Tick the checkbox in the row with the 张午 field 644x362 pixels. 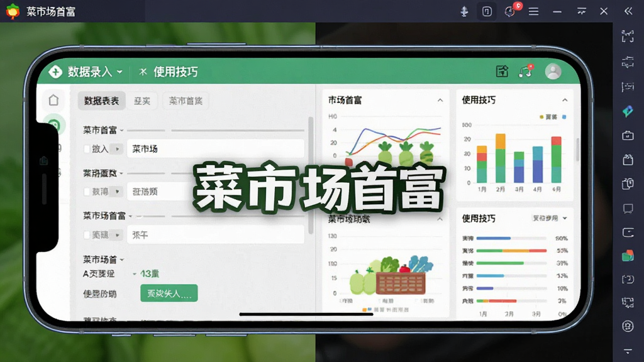click(x=87, y=235)
